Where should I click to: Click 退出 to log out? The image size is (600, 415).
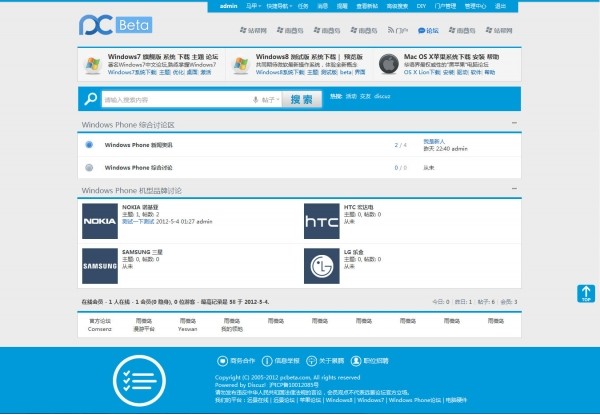[x=501, y=6]
